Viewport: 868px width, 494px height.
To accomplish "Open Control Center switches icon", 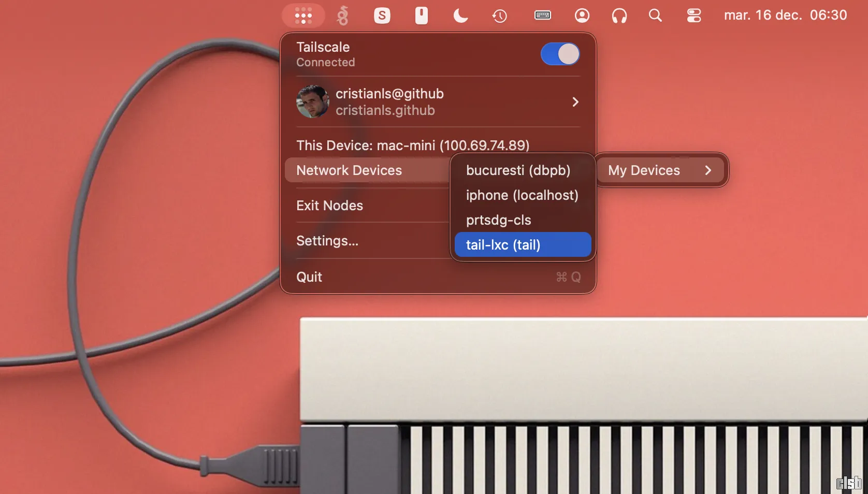I will (693, 16).
